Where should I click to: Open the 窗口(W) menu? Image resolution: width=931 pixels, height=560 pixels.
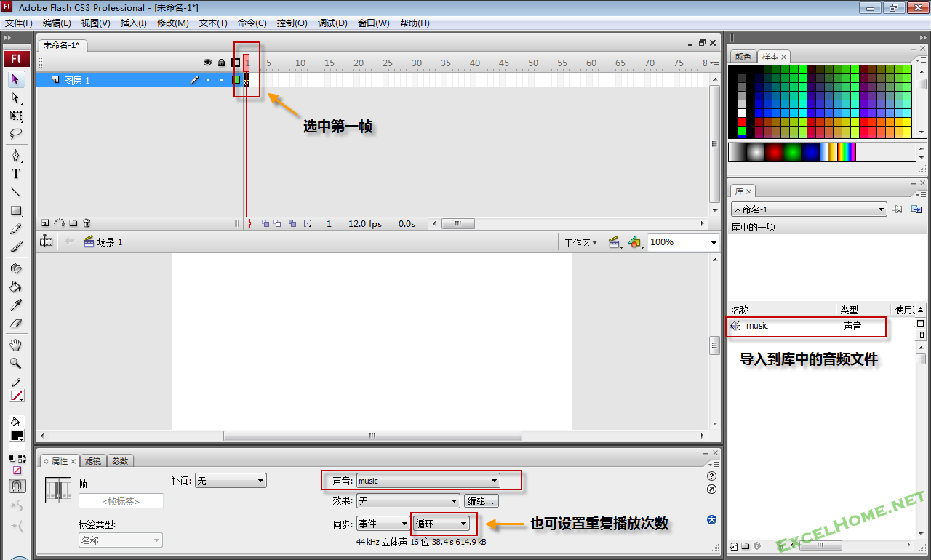point(373,23)
